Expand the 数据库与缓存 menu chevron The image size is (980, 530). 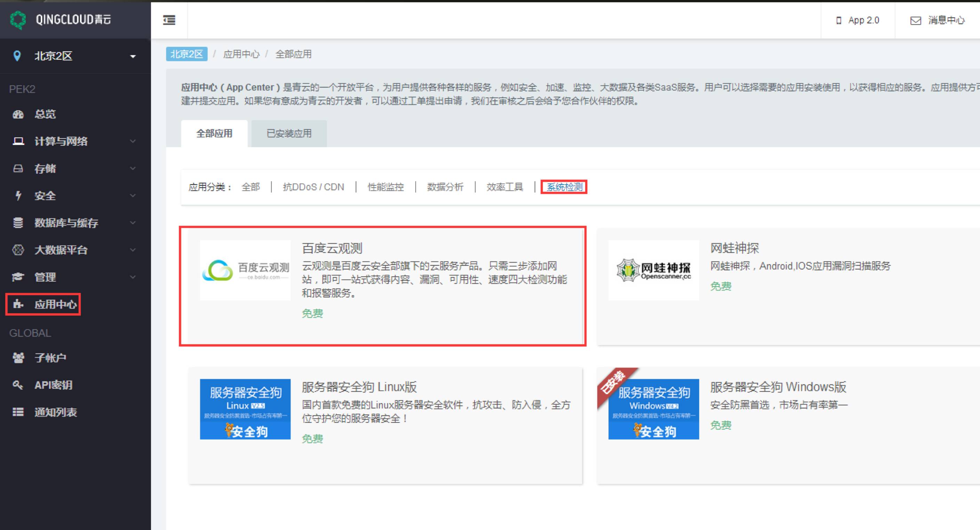click(x=133, y=223)
